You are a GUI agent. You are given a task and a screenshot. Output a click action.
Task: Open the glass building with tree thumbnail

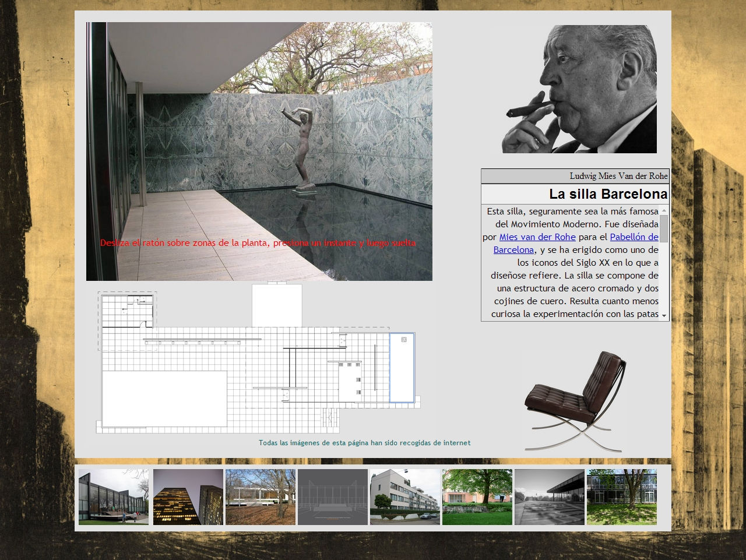[622, 497]
